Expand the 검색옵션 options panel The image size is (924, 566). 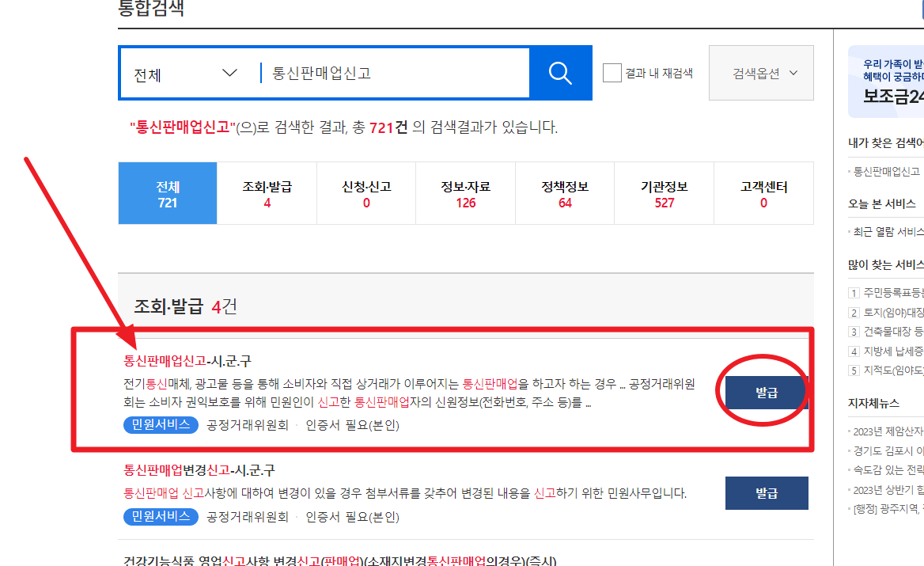point(760,72)
